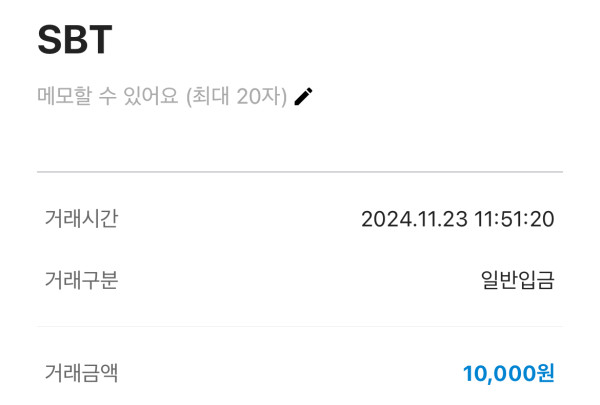Tap the 20자 character limit text
The height and width of the screenshot is (405, 600).
264,96
